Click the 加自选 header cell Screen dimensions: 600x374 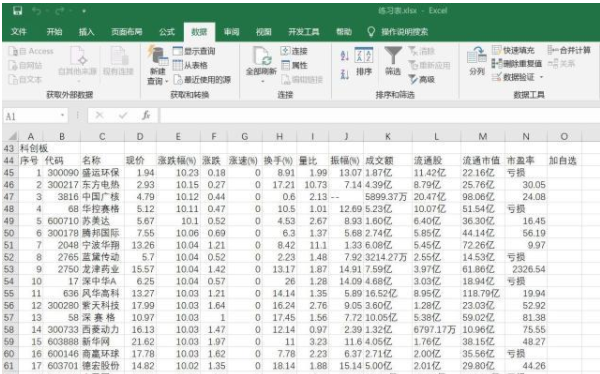point(564,161)
